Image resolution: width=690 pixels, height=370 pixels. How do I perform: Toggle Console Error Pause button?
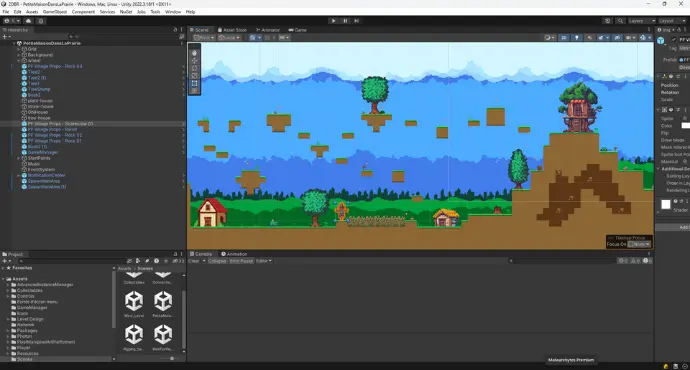pos(241,261)
